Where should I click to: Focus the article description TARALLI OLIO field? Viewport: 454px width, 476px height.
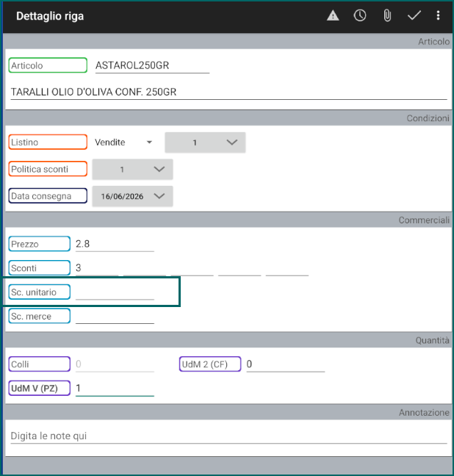tap(229, 93)
